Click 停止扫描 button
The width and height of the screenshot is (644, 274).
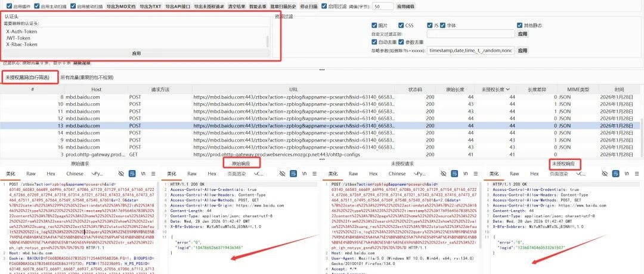point(308,7)
